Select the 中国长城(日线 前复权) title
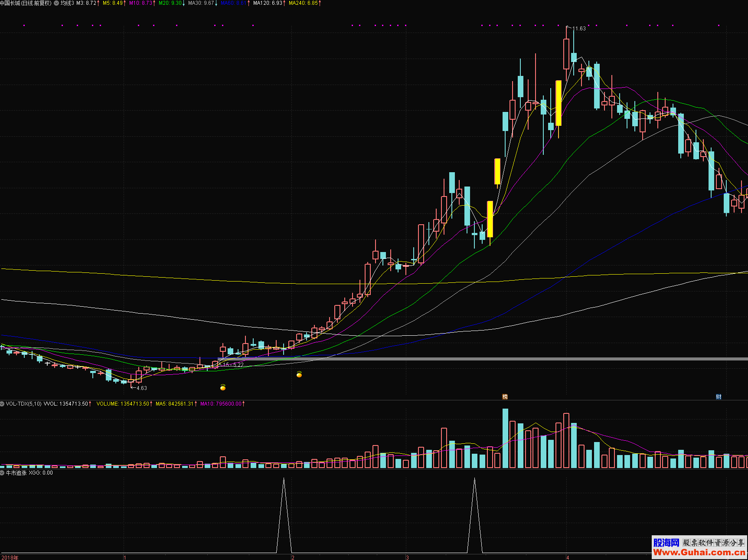This screenshot has height=560, width=748. 26,3
